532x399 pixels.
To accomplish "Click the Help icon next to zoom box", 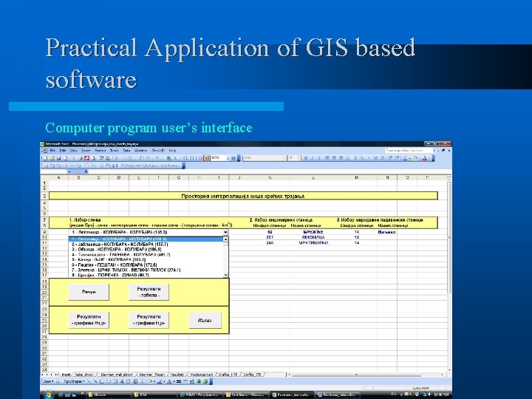I will pos(233,158).
